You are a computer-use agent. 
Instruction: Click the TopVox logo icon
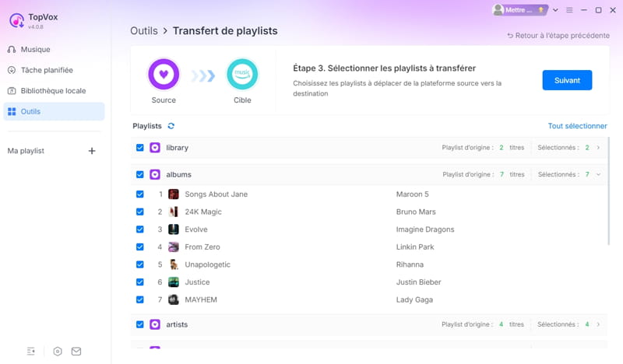pos(16,21)
